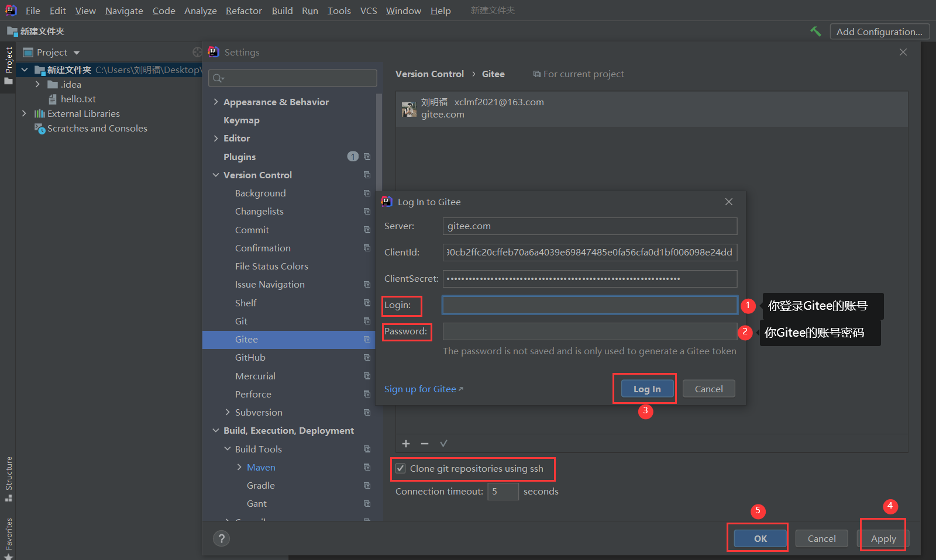
Task: Open the help question mark button
Action: coord(221,538)
